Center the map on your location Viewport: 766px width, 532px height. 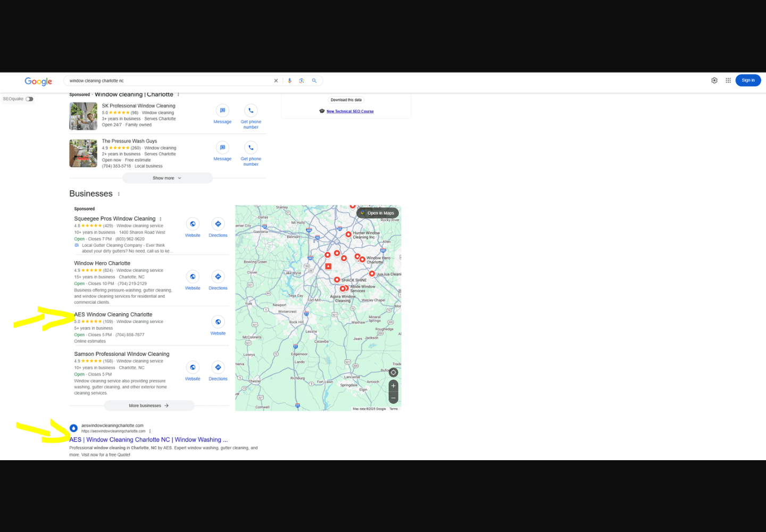394,372
